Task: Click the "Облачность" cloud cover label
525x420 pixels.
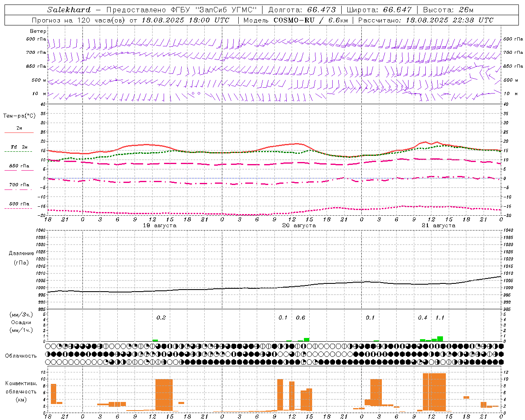Action: 21,356
